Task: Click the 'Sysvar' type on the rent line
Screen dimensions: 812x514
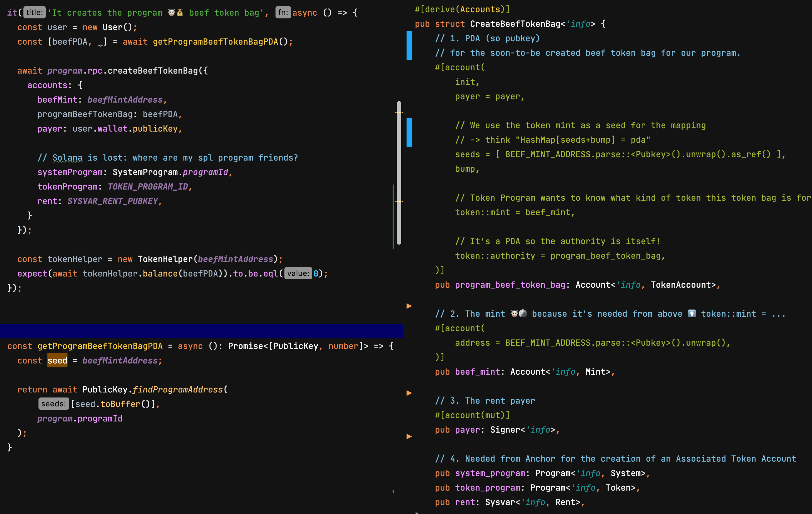Action: pyautogui.click(x=500, y=502)
